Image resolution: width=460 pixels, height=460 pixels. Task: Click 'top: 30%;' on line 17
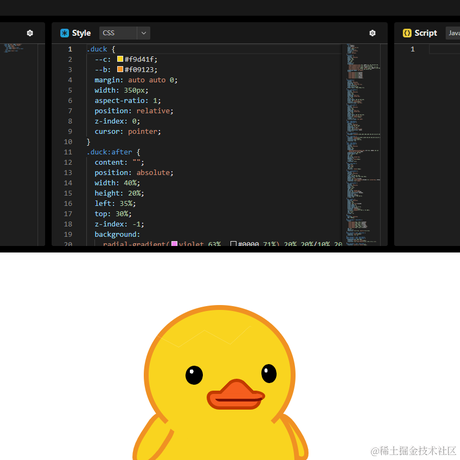pos(113,214)
